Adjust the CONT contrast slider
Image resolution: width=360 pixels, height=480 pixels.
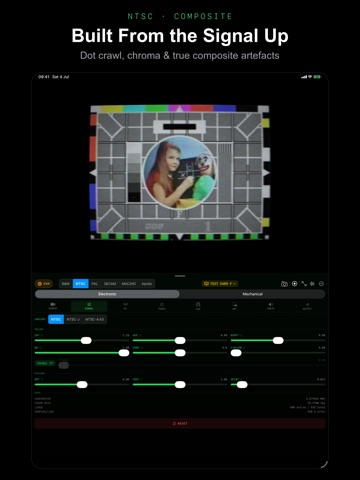[x=180, y=385]
